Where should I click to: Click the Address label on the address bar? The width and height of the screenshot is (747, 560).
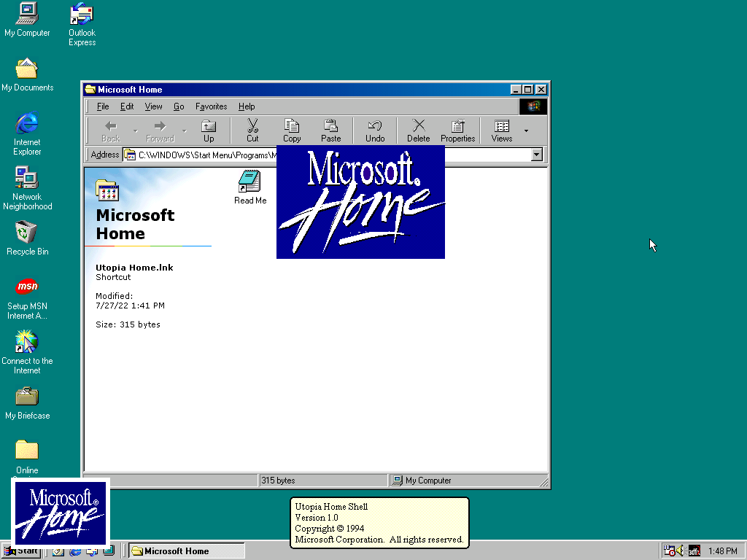105,155
